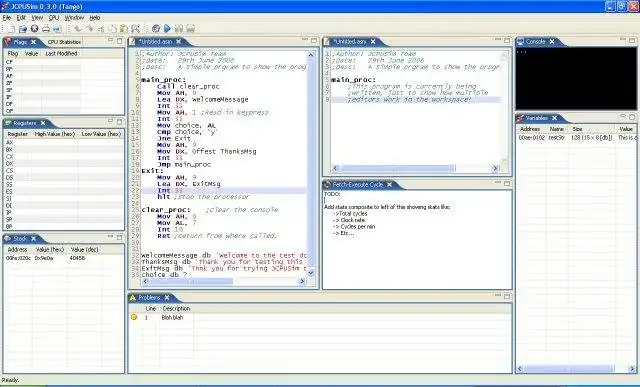Click the left editor scroll-down arrow

(311, 272)
